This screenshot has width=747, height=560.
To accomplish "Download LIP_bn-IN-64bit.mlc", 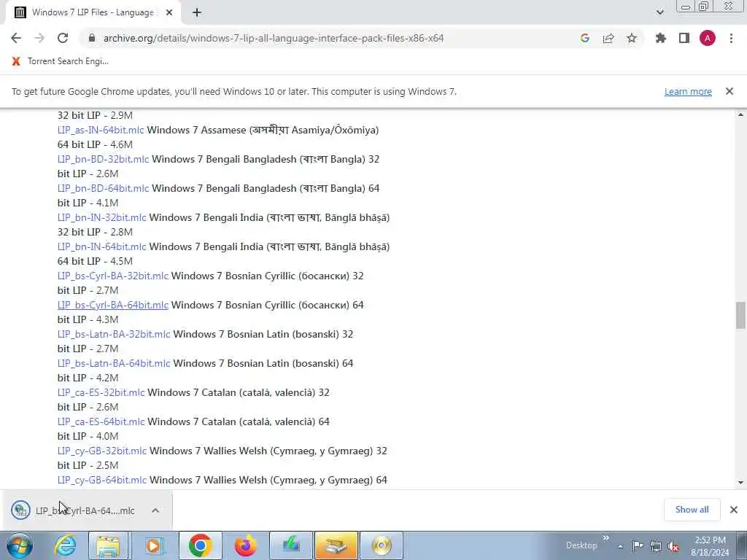I will [101, 246].
